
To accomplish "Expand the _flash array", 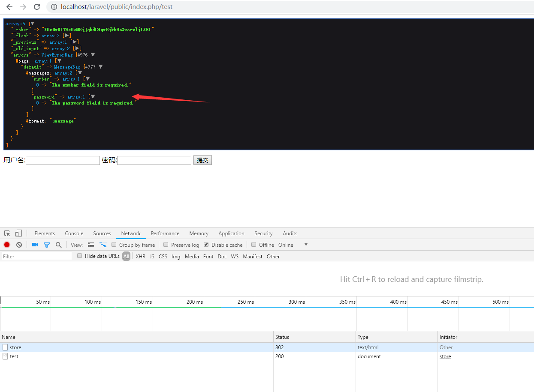I will click(x=67, y=36).
